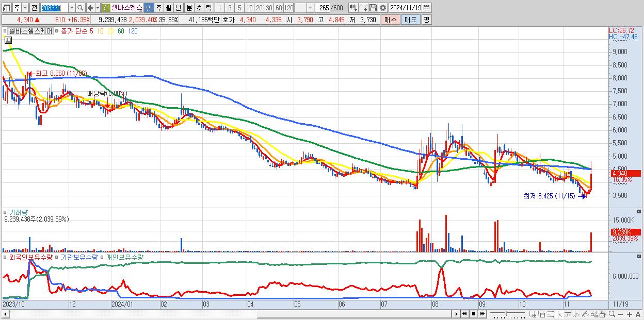Click the chart layout grid icon
The image size is (644, 320).
point(533,314)
